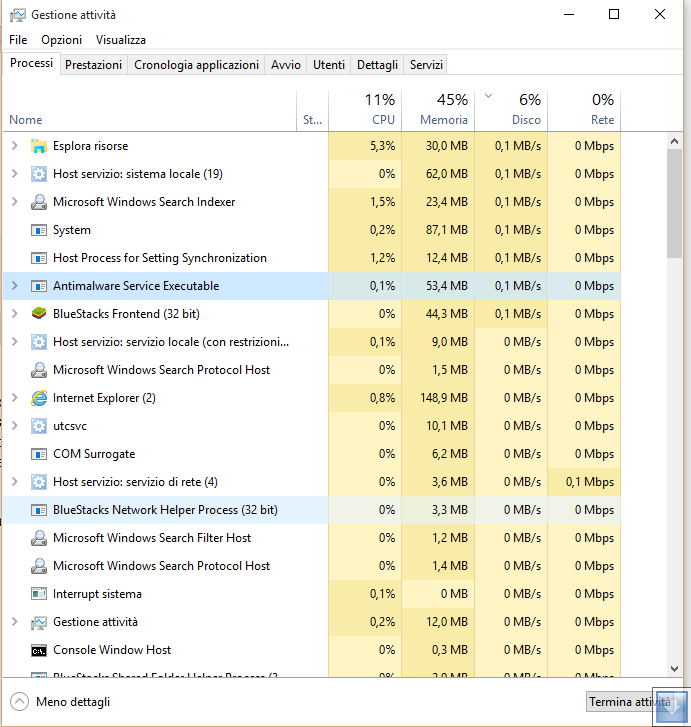The height and width of the screenshot is (727, 691).
Task: Expand Microsoft Windows Search Indexer group
Action: (x=14, y=202)
